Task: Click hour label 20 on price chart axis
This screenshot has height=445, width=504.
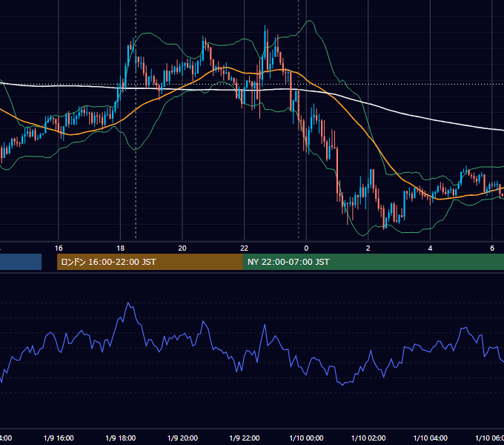Action: (x=182, y=248)
